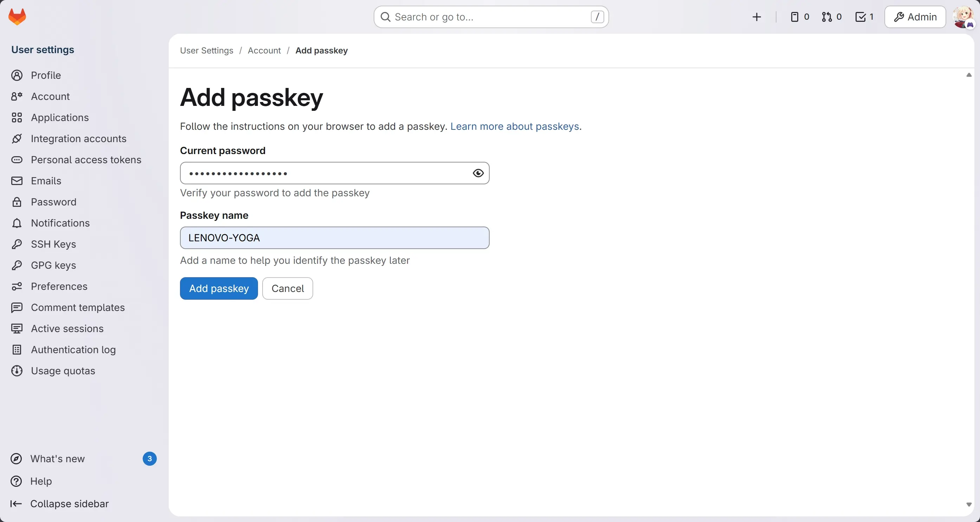This screenshot has width=980, height=522.
Task: Navigate to Account via the breadcrumb
Action: [264, 50]
